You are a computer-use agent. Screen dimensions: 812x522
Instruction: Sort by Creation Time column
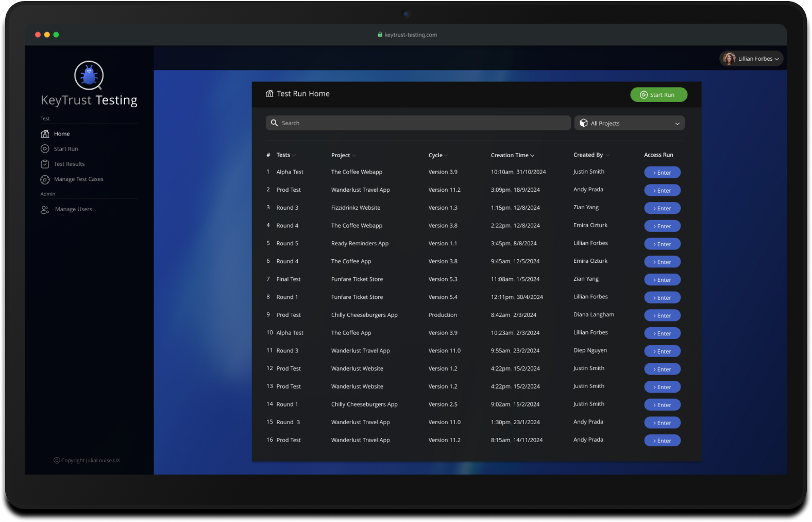(512, 155)
